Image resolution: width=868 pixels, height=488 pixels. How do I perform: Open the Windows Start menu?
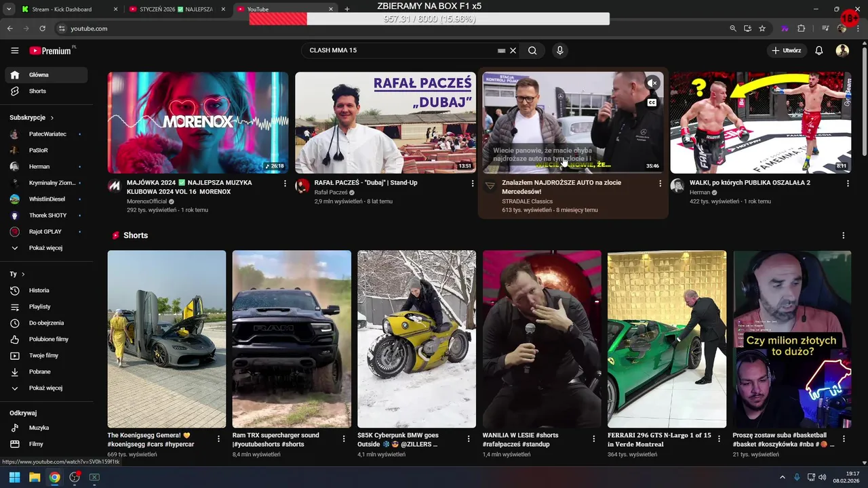click(x=14, y=477)
